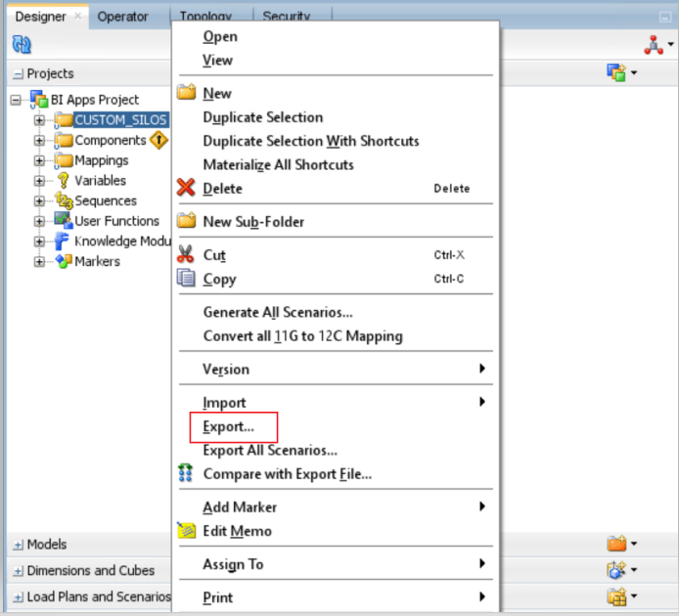Close the Designer tab with its X
679x616 pixels.
pyautogui.click(x=78, y=16)
